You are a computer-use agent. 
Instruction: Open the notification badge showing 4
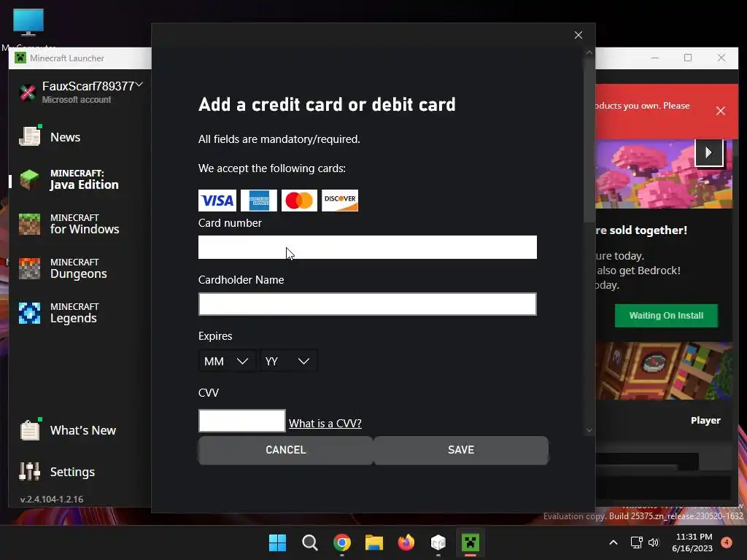click(x=726, y=542)
